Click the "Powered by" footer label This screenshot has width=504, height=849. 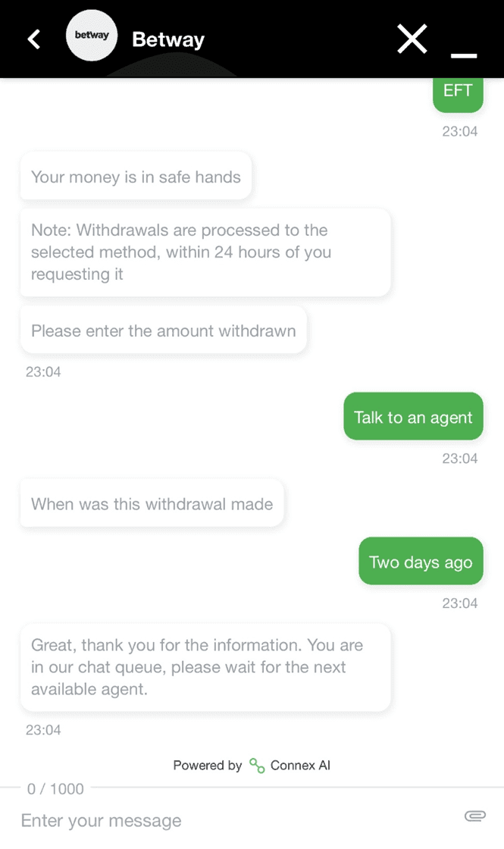pos(207,766)
